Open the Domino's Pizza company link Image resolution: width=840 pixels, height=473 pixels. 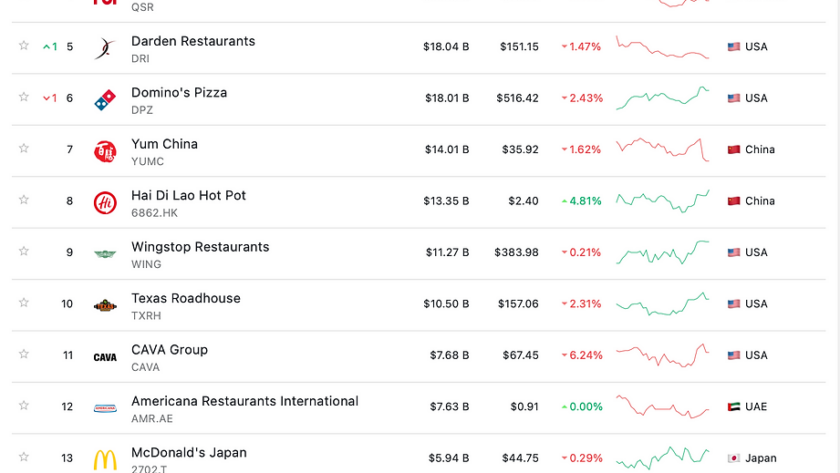pos(179,93)
